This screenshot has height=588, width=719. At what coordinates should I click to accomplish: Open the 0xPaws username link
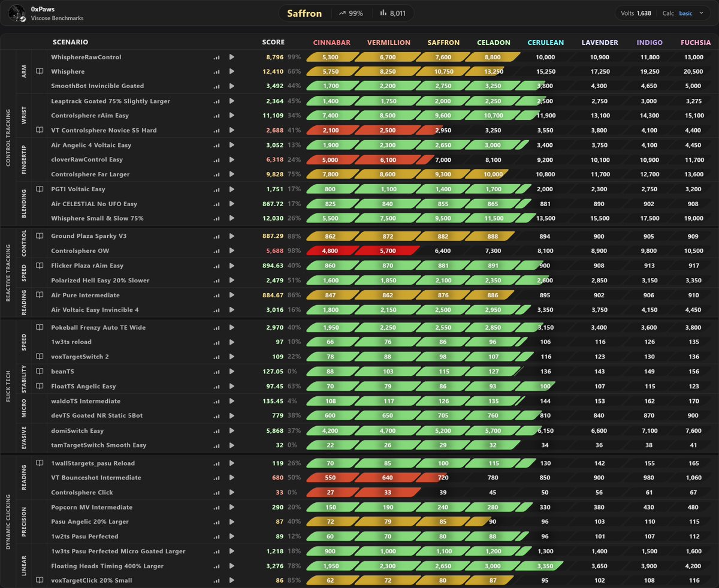pyautogui.click(x=43, y=10)
